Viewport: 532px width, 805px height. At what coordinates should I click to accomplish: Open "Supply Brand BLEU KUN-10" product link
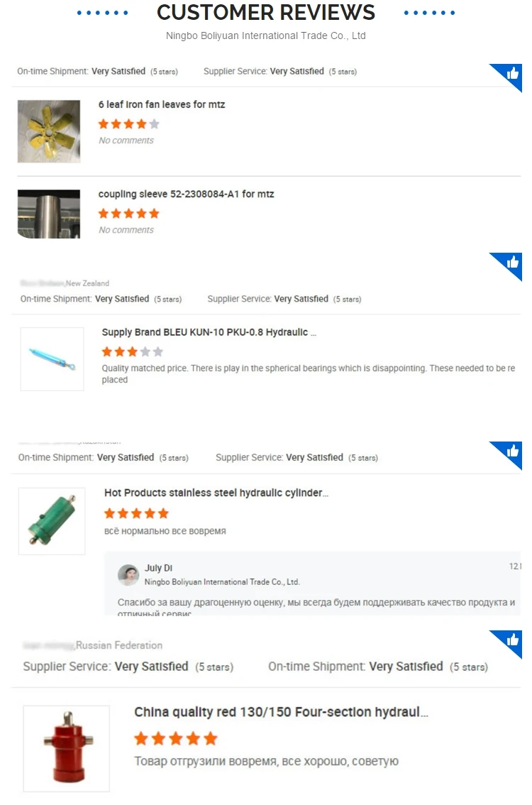(209, 332)
